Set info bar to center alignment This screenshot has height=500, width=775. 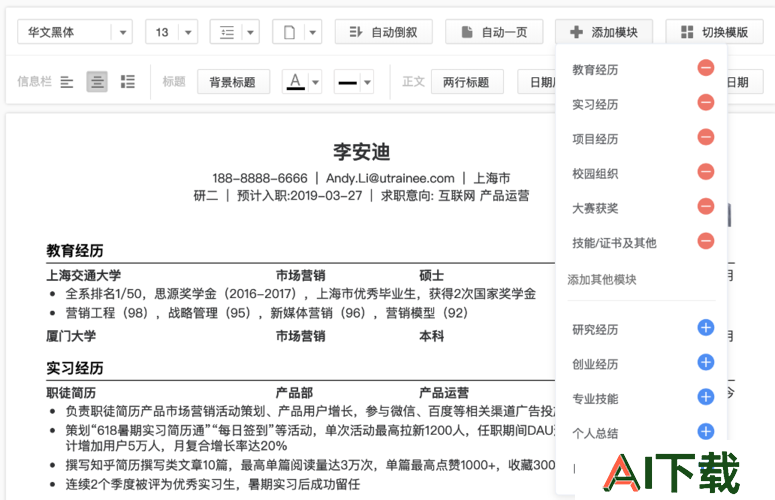pyautogui.click(x=97, y=82)
